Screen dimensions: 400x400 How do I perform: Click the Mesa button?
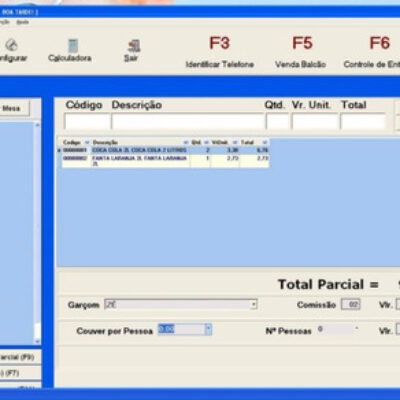coord(14,108)
